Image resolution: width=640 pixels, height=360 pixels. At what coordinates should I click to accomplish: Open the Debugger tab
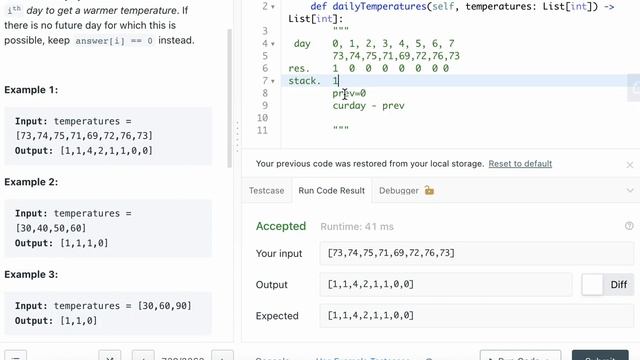pos(399,191)
